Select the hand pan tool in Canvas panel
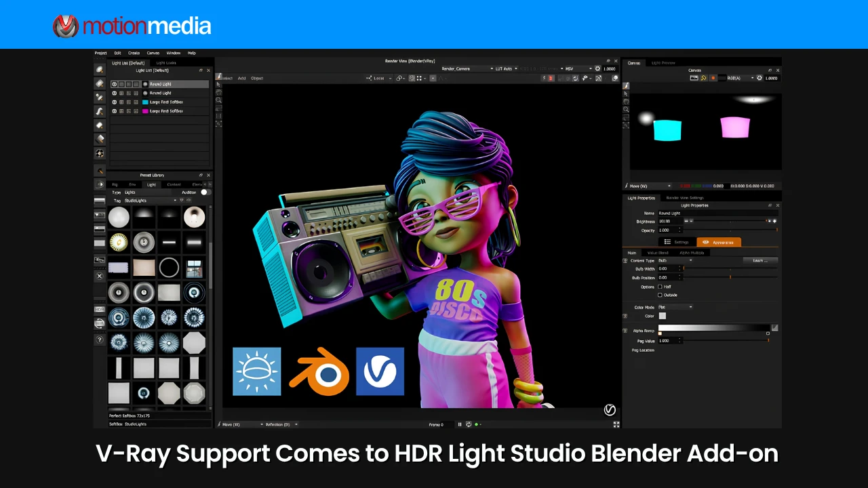The width and height of the screenshot is (868, 488). tap(626, 102)
